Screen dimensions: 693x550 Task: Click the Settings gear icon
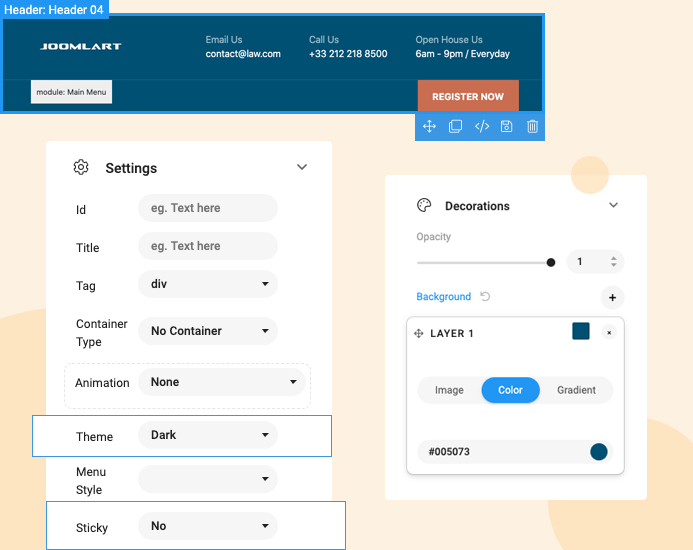pyautogui.click(x=81, y=167)
